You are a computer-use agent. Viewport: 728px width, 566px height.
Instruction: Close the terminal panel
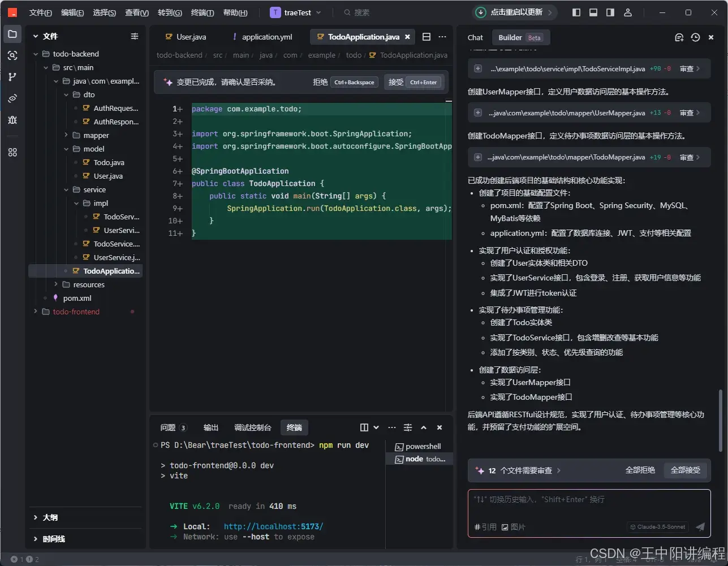click(440, 427)
